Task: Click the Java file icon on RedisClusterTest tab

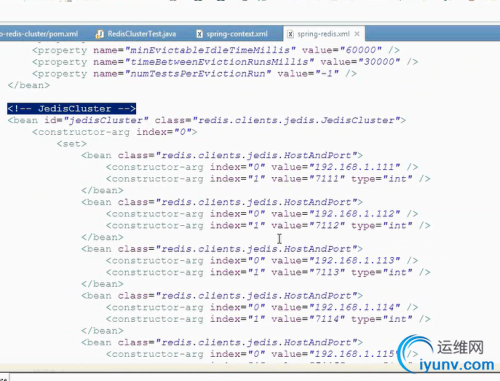Action: (99, 34)
